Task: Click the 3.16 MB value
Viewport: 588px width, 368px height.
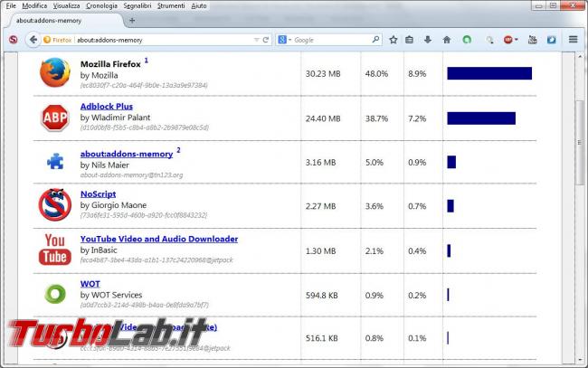Action: [320, 163]
